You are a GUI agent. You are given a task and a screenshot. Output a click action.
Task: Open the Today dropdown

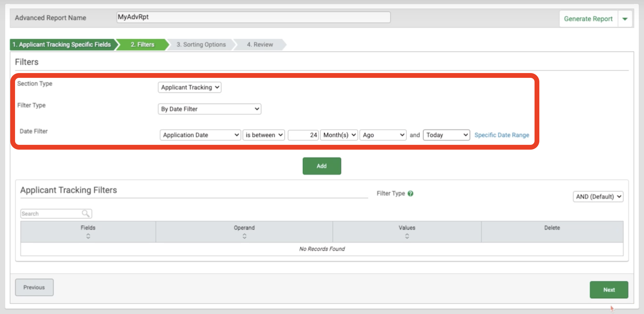[x=446, y=135]
